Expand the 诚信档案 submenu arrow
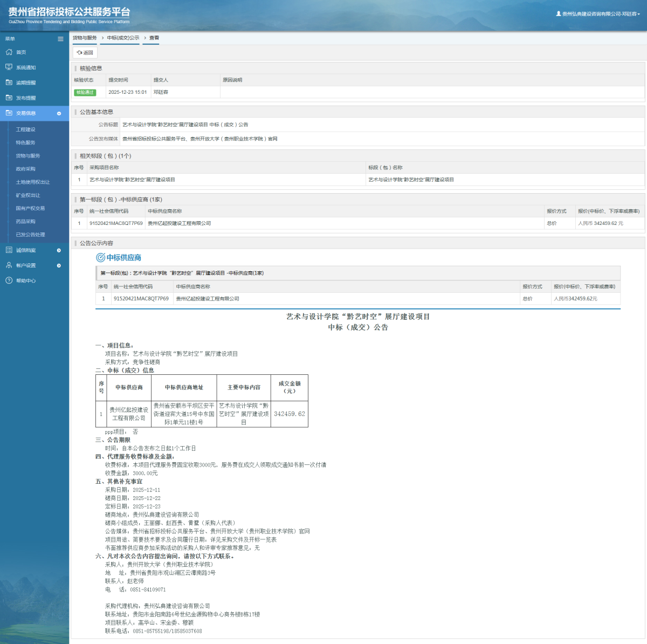This screenshot has height=644, width=647. tap(59, 250)
